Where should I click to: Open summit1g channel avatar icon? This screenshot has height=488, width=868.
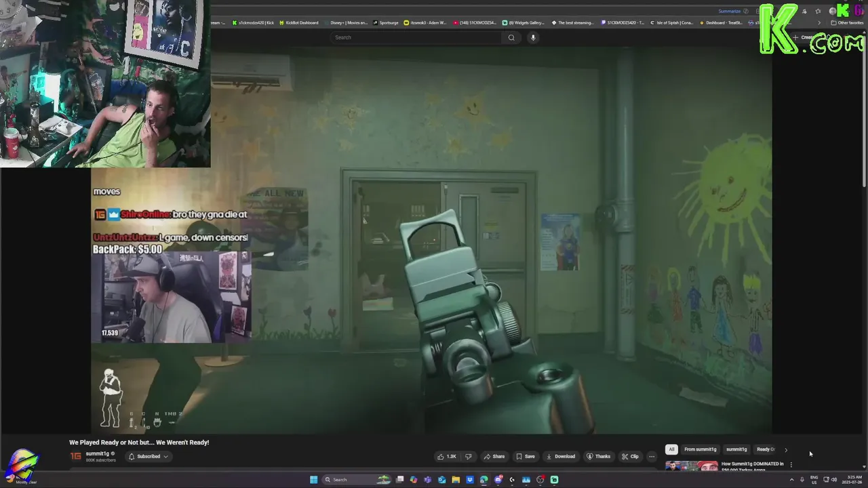coord(76,456)
